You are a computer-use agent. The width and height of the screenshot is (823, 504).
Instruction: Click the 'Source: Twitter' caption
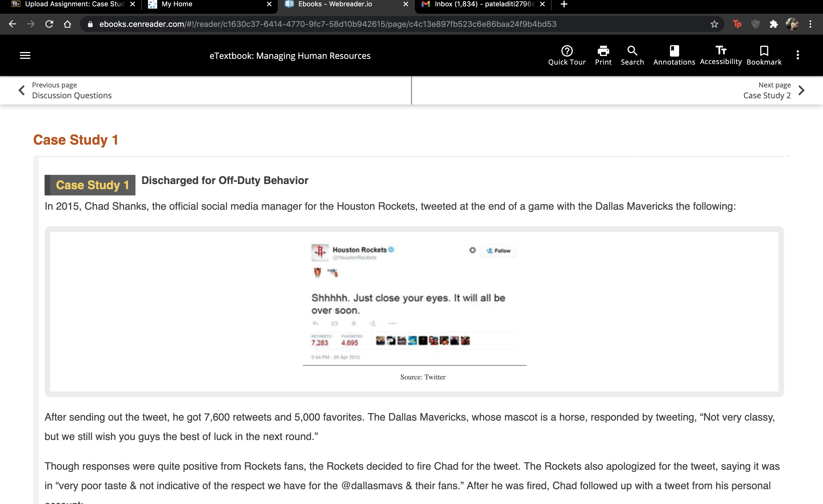423,377
